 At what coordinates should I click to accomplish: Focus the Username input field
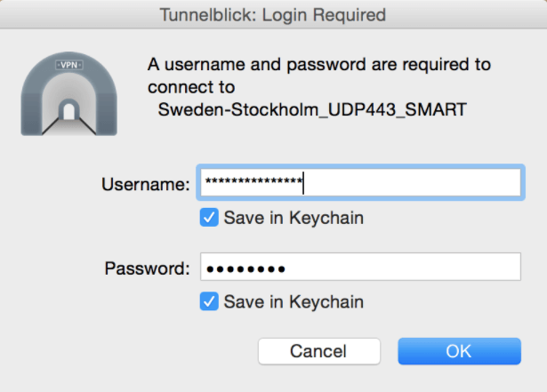tap(361, 182)
